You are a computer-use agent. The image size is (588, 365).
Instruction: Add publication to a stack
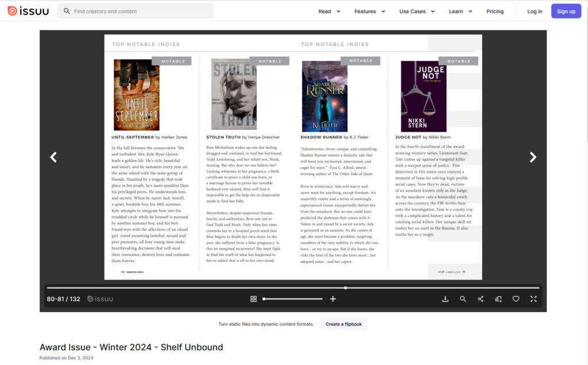(x=498, y=299)
